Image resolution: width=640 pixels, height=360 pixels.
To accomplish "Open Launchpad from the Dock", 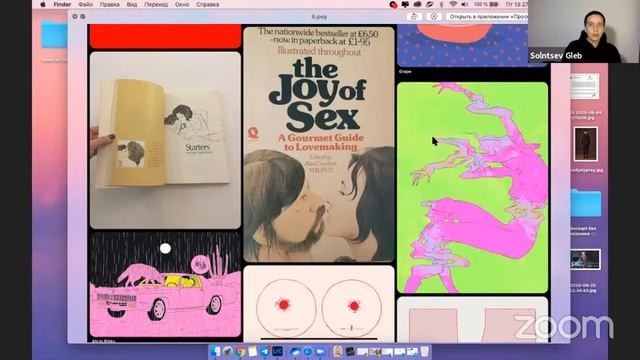I will pos(228,351).
